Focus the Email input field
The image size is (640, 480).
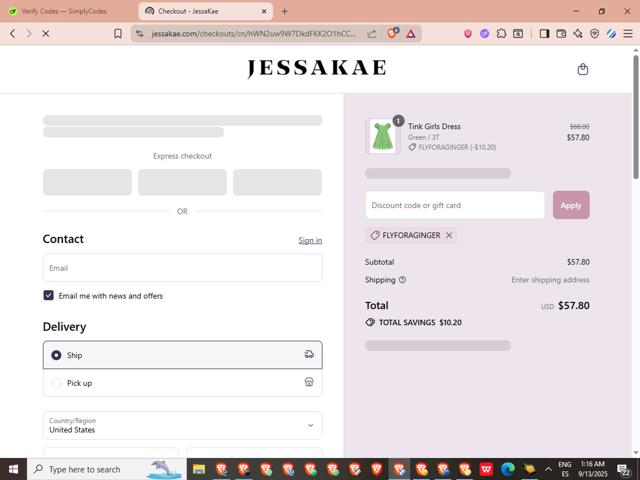[x=182, y=268]
